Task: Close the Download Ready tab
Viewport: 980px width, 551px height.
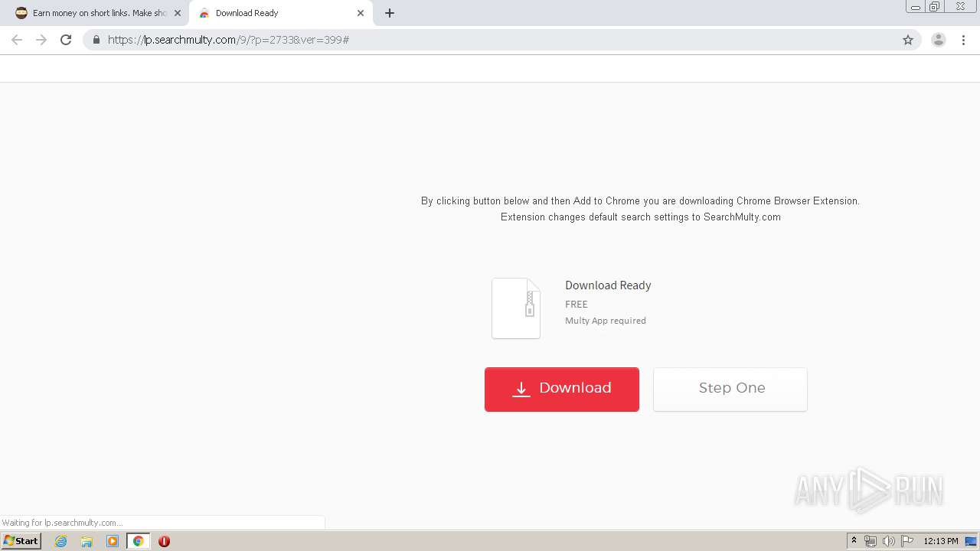Action: tap(361, 13)
